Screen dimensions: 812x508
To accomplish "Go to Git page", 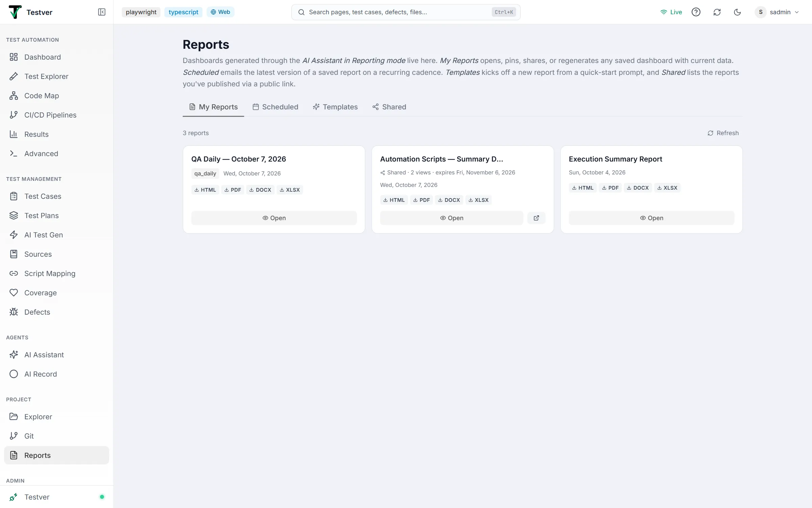I will (x=57, y=436).
